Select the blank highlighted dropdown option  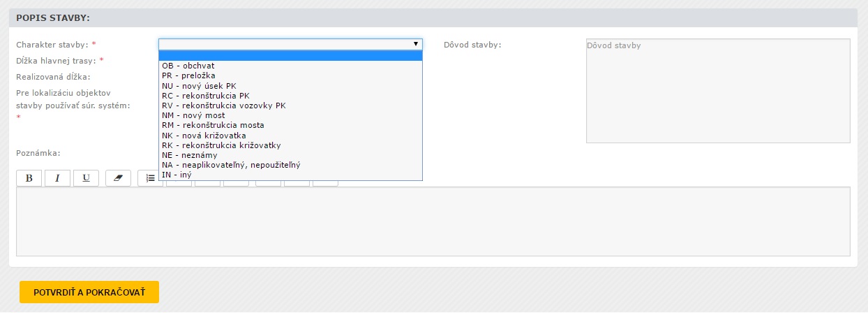[290, 56]
